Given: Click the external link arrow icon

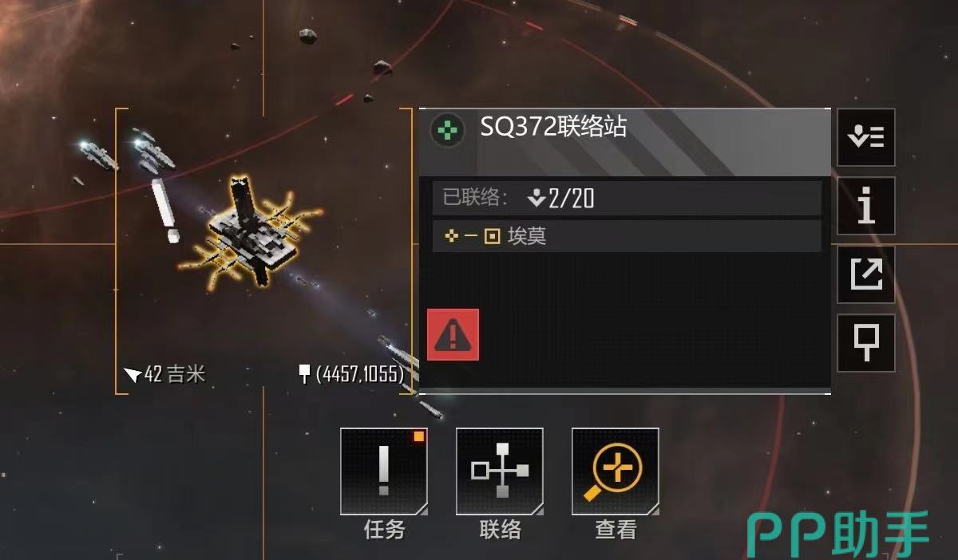Looking at the screenshot, I should [x=866, y=274].
